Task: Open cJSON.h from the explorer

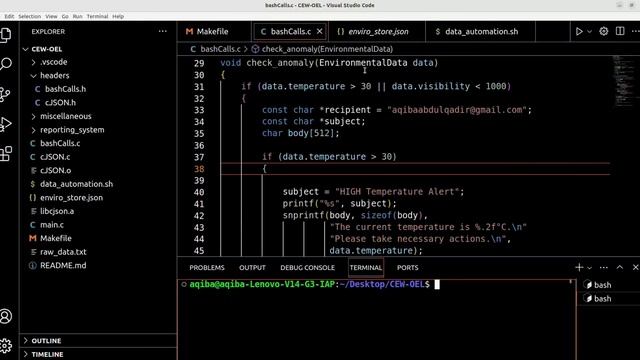Action: point(98,102)
